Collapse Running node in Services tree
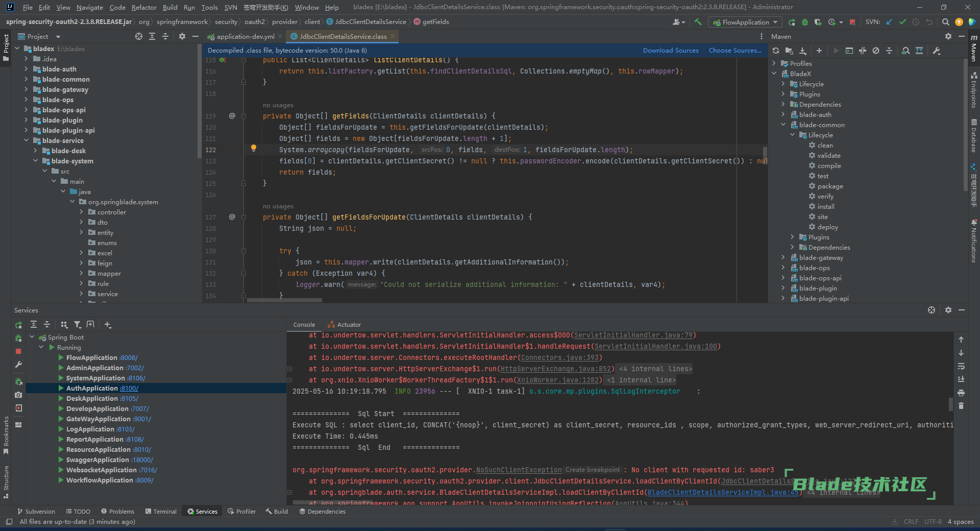The height and width of the screenshot is (531, 980). 41,347
